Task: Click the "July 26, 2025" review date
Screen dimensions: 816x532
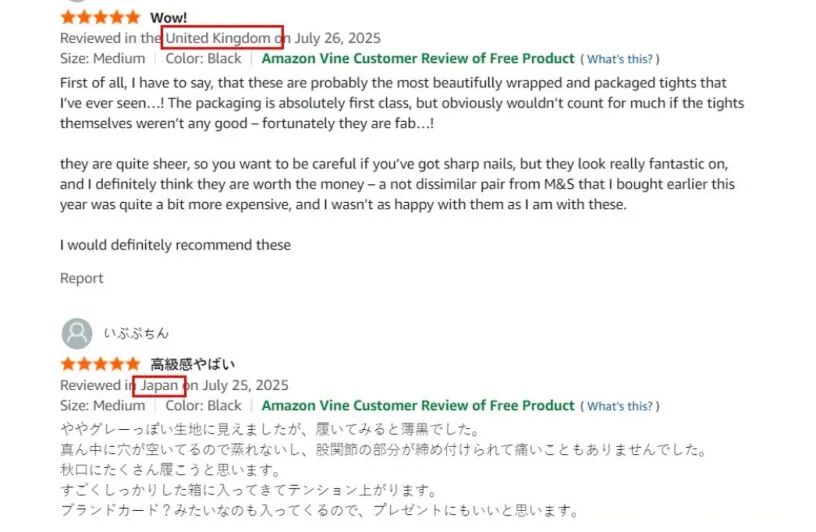Action: coord(337,38)
